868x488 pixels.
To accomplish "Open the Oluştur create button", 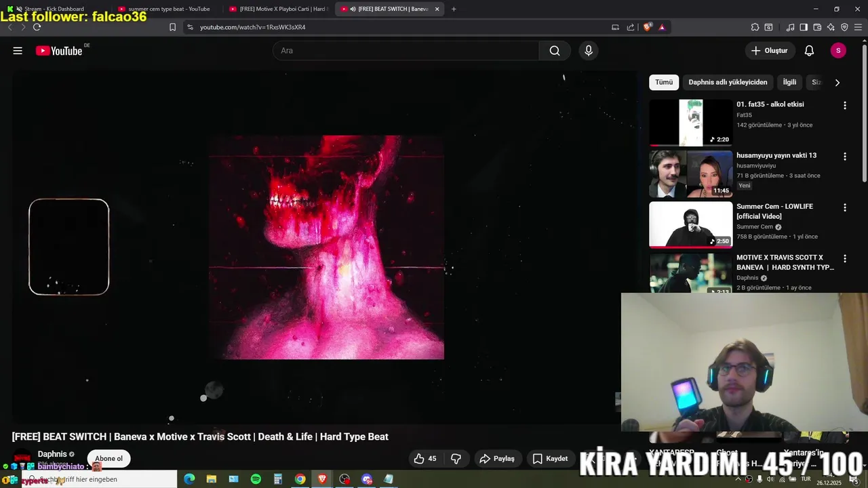I will point(770,51).
